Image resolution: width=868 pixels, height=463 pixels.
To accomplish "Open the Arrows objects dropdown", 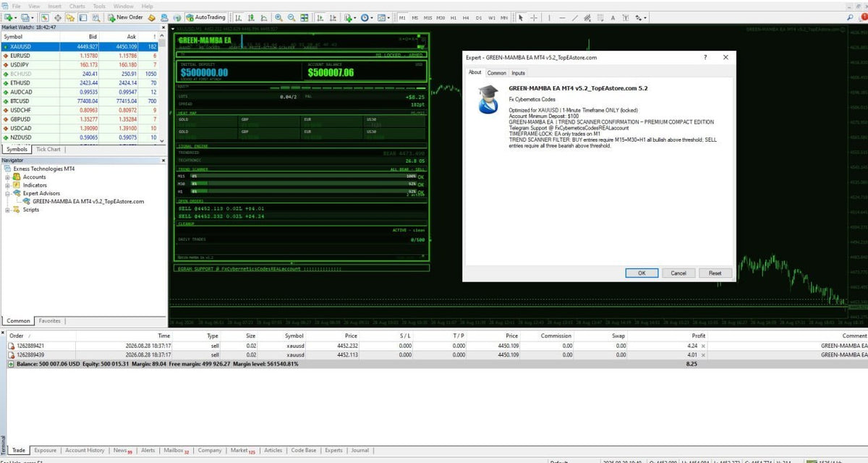I will 641,17.
